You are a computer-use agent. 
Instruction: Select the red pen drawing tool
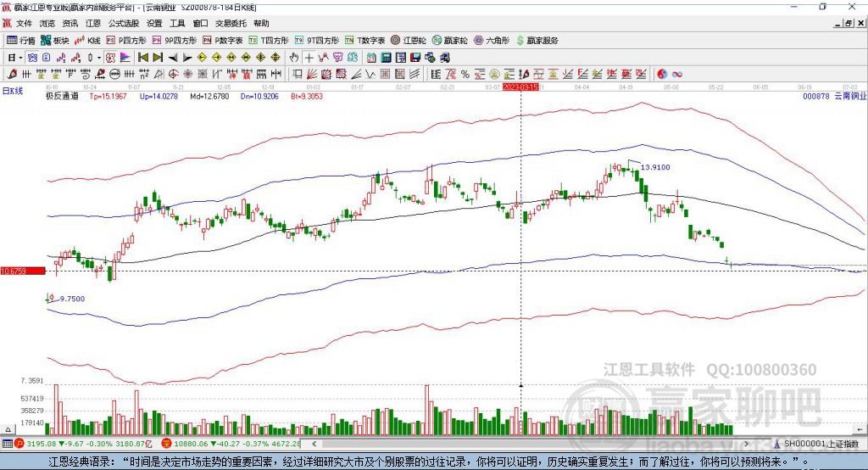(12, 74)
